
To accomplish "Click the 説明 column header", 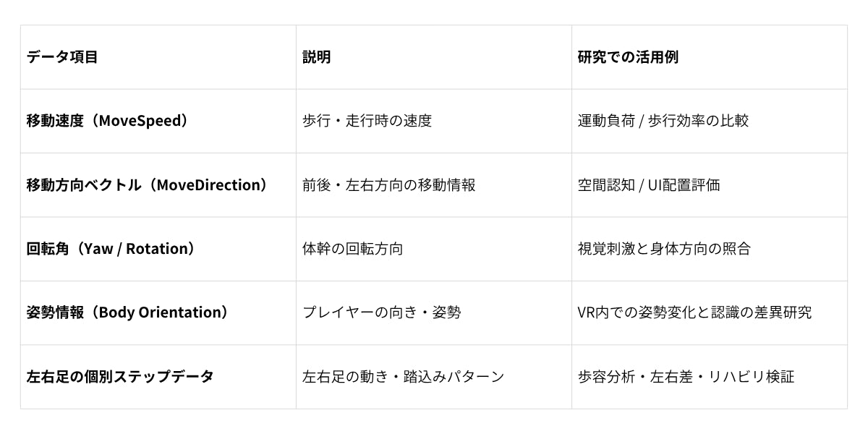I will tap(317, 57).
